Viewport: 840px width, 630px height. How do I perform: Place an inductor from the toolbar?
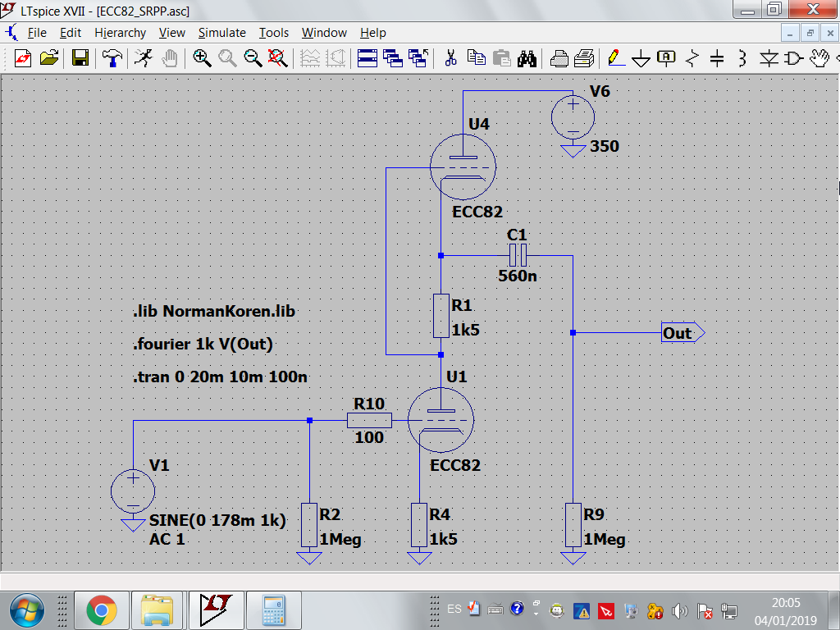tap(742, 58)
